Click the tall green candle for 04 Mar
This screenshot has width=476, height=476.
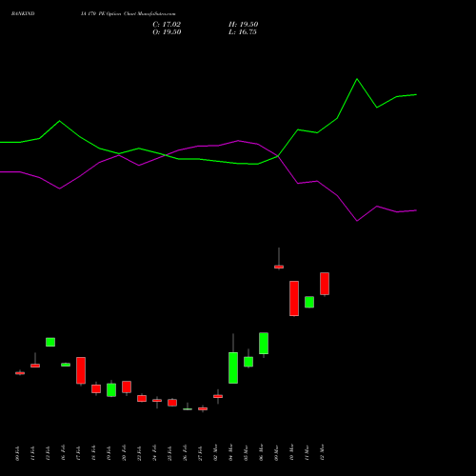pyautogui.click(x=233, y=367)
